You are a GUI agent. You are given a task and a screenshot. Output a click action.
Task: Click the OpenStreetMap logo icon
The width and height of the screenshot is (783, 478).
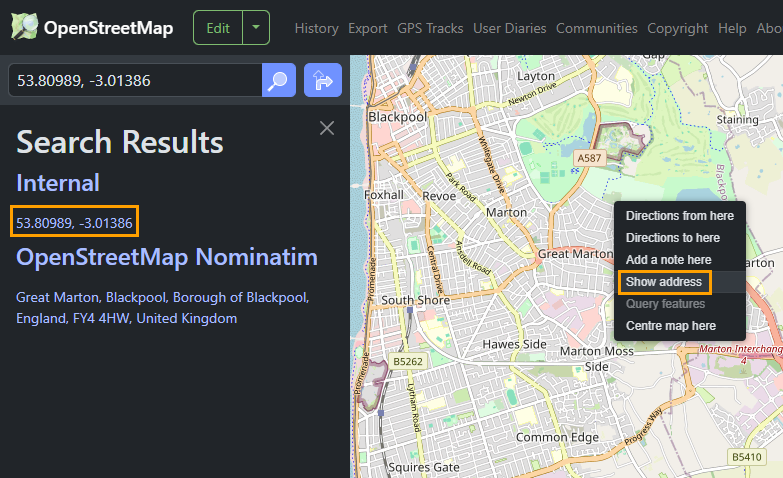[24, 27]
